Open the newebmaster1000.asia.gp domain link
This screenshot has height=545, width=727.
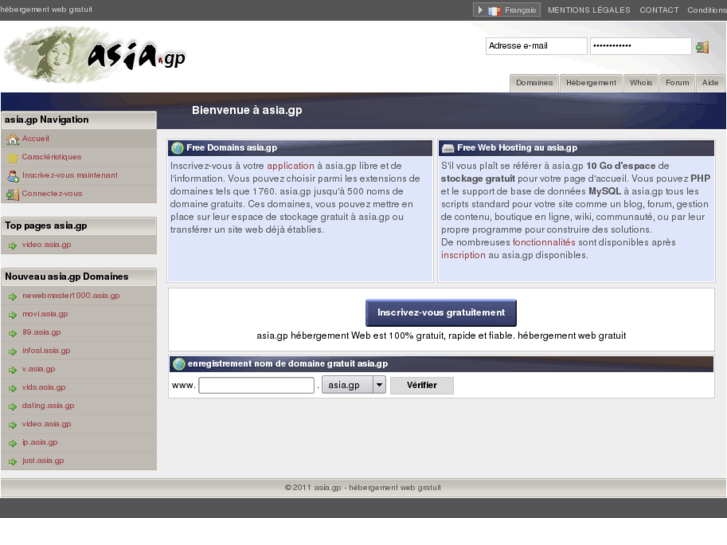point(71,295)
